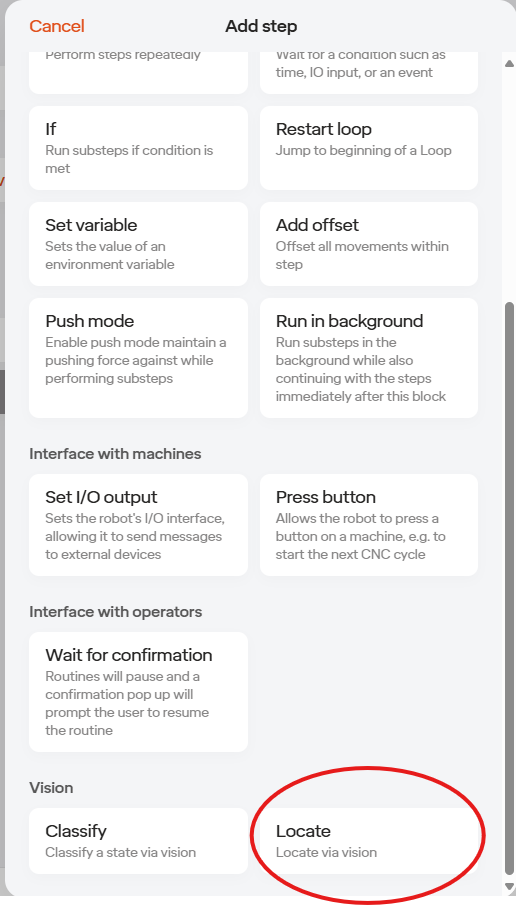Screen dimensions: 516x905
Task: Select the partially visible Wait condition card
Action: (369, 73)
